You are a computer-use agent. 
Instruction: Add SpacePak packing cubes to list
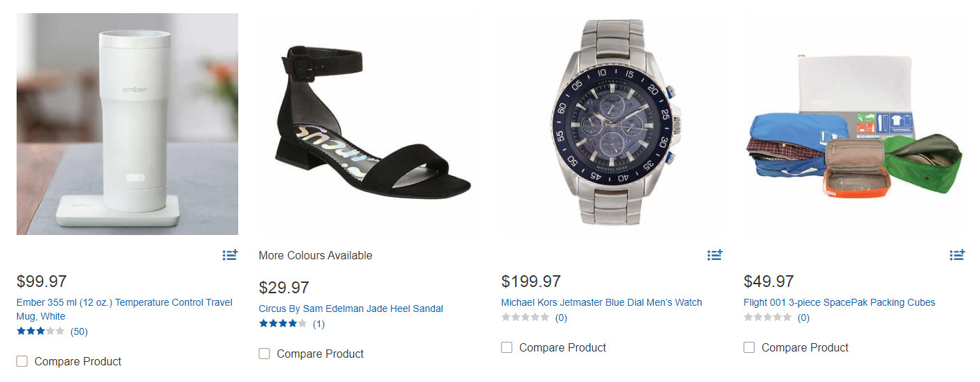[957, 255]
